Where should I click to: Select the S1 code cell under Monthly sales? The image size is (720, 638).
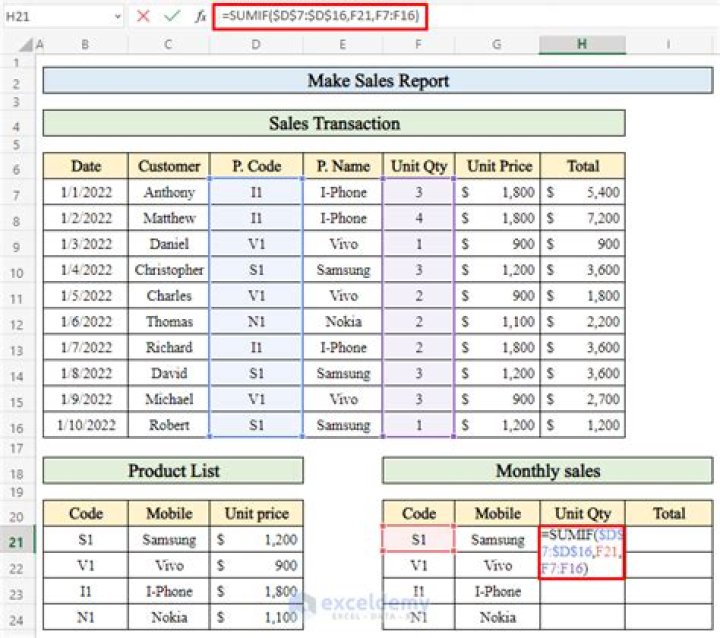point(418,540)
